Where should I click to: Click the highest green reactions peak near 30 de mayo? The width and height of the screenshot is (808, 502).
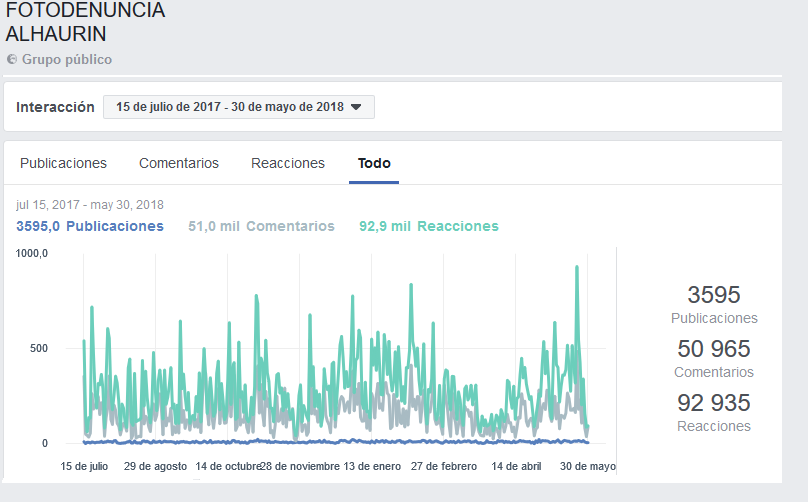tap(577, 267)
